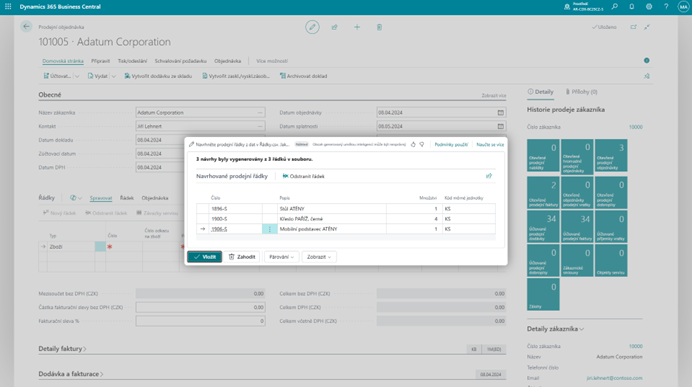The width and height of the screenshot is (692, 387).
Task: Switch to the Přílohy (0) tab
Action: pos(581,92)
